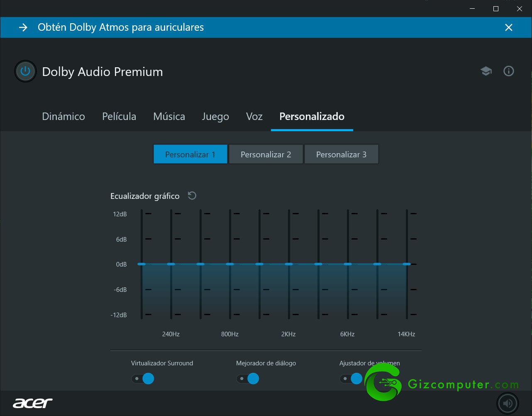Click the 6dB scale label
532x416 pixels.
click(121, 240)
